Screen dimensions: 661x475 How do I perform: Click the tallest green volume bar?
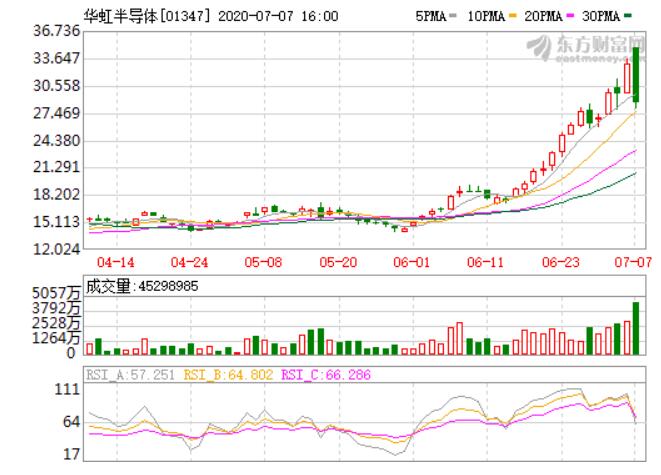(636, 328)
